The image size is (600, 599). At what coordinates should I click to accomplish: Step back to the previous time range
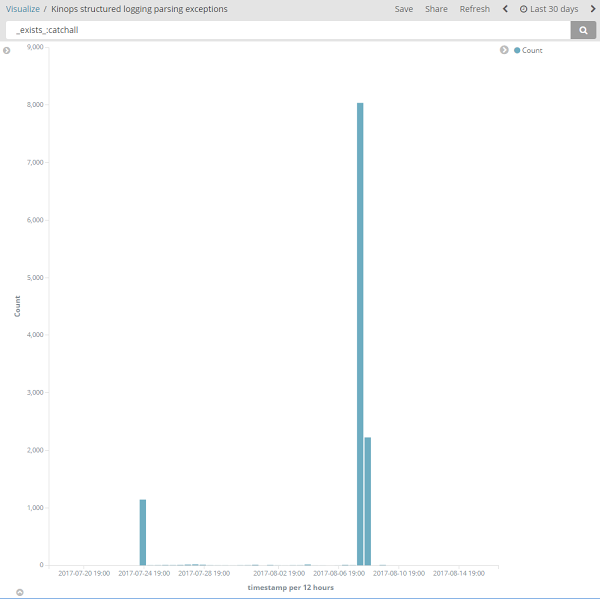(505, 9)
